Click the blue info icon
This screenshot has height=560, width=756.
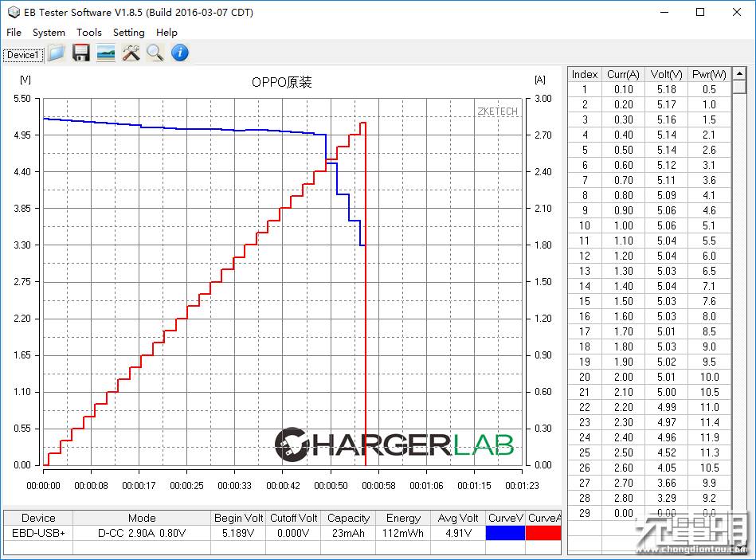[x=180, y=53]
